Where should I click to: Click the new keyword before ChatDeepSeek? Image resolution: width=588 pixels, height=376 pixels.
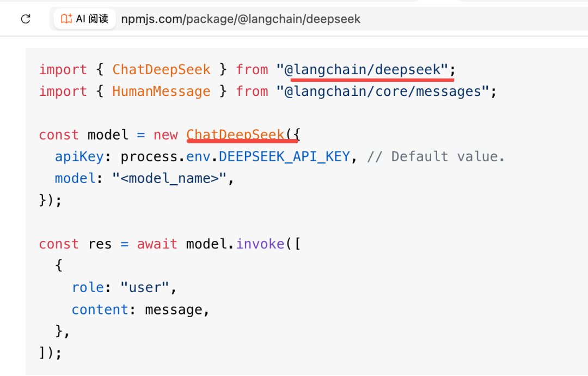pos(166,135)
